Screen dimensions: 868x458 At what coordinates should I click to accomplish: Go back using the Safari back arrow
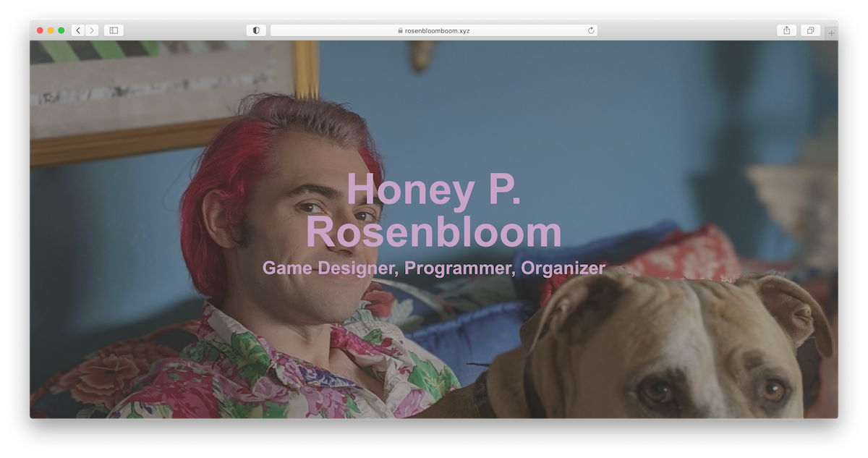coord(78,30)
